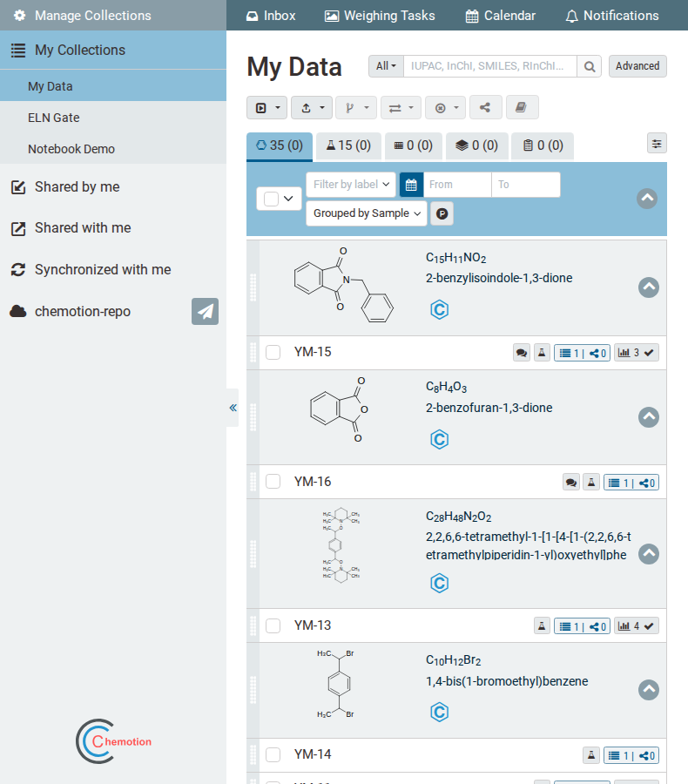Open the All search scope dropdown
The width and height of the screenshot is (688, 784).
(x=386, y=66)
